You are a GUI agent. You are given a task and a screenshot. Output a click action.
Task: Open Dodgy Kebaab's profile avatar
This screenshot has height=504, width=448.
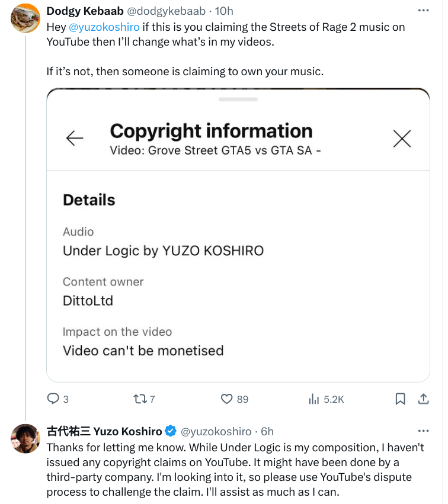click(x=25, y=18)
